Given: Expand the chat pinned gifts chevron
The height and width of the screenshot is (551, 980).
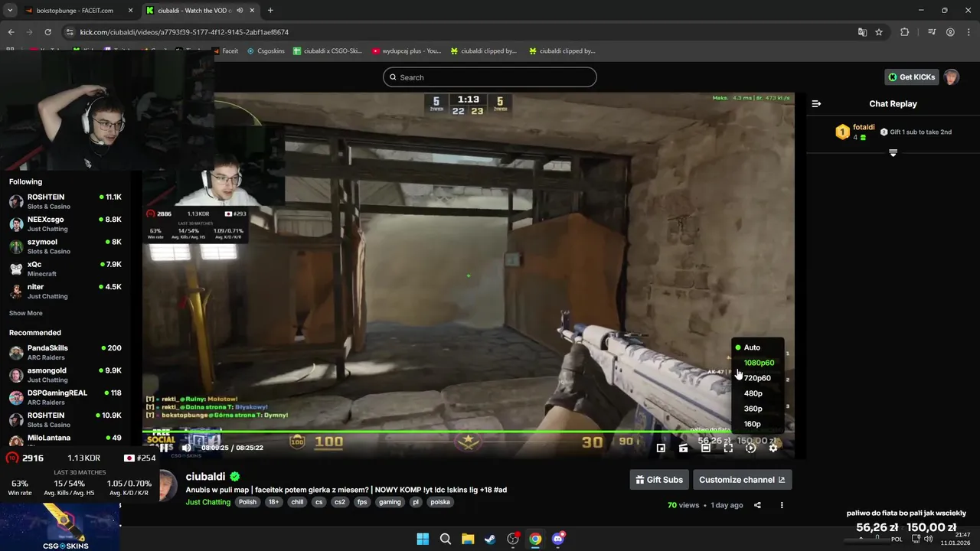Looking at the screenshot, I should click(x=893, y=153).
